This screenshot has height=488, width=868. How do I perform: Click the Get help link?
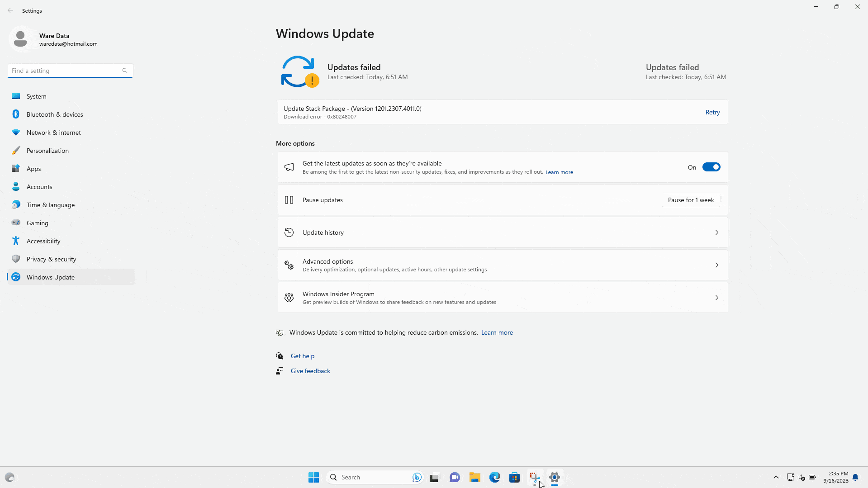tap(302, 356)
